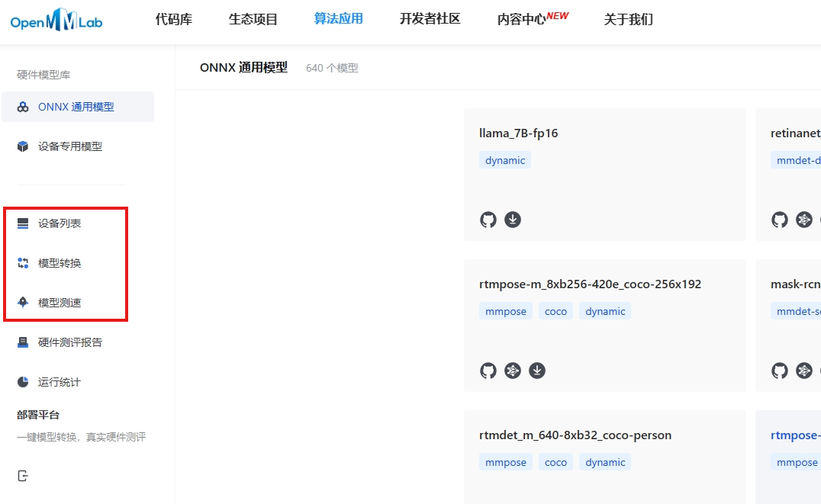Click dynamic tag on rtmdet_m_640 card
The image size is (821, 504).
point(605,462)
